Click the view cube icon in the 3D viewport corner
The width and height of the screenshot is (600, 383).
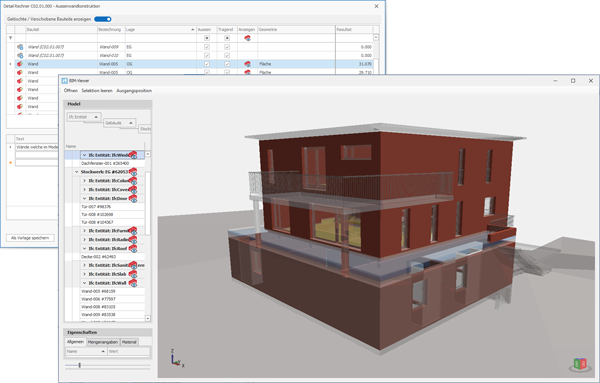coord(580,364)
